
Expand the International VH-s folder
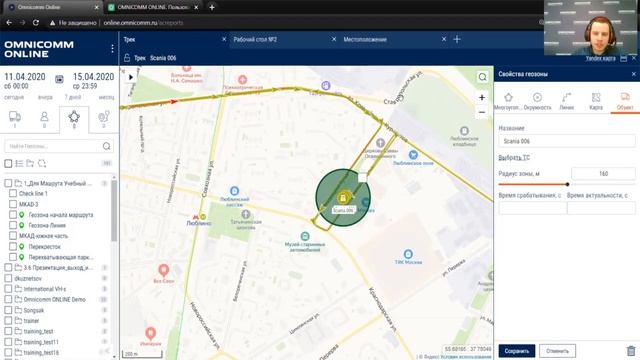18,289
